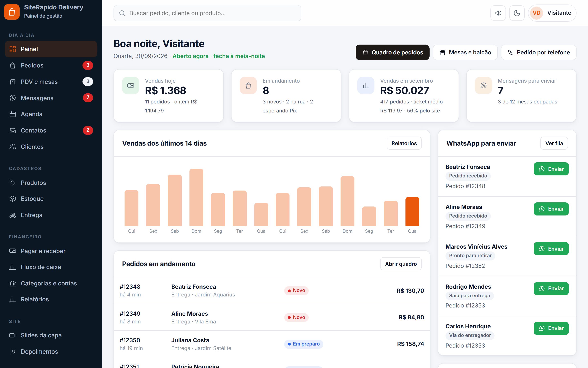Click Relatórios button on sales chart
The height and width of the screenshot is (368, 588).
[404, 143]
